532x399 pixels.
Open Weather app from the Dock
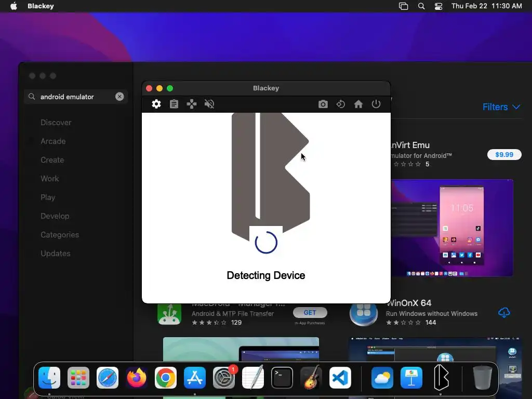382,378
